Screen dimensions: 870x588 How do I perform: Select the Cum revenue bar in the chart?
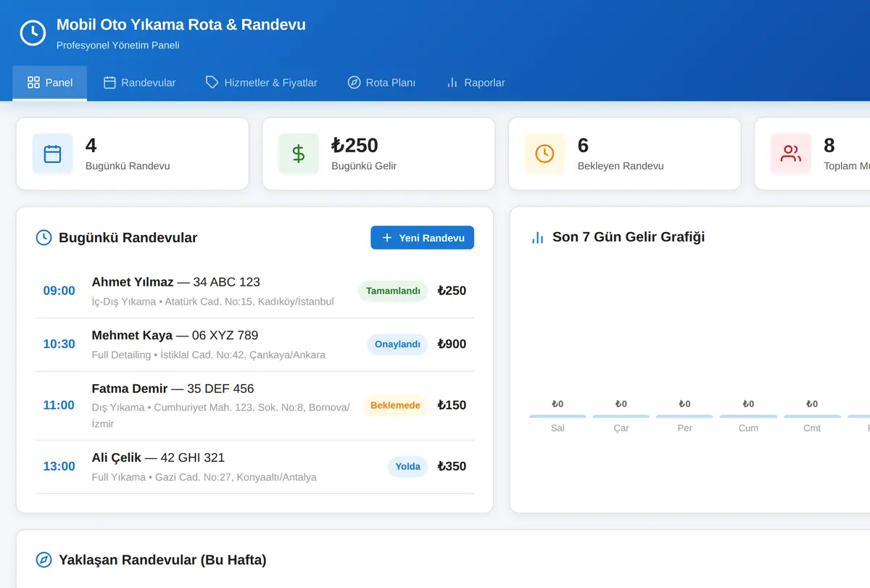pos(748,416)
